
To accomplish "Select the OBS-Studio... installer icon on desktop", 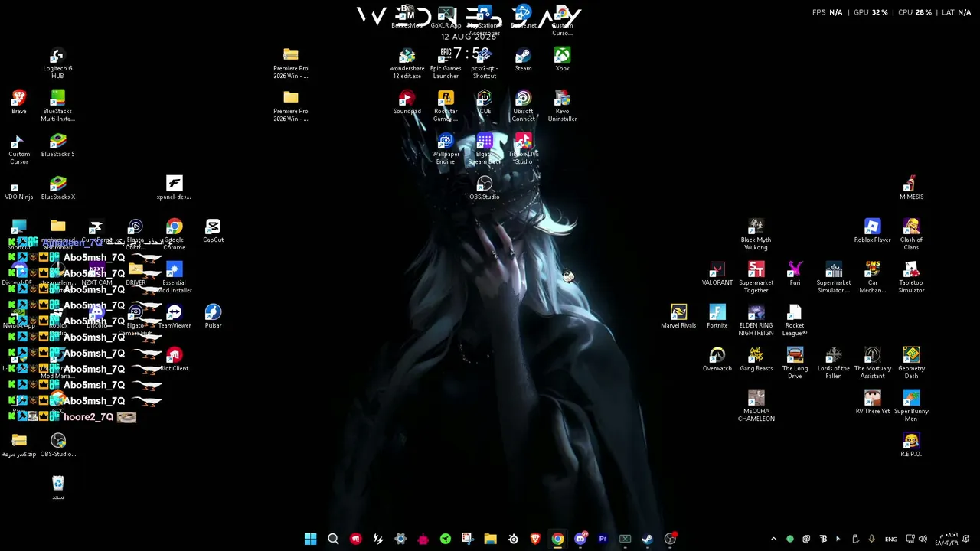I will 58,445.
